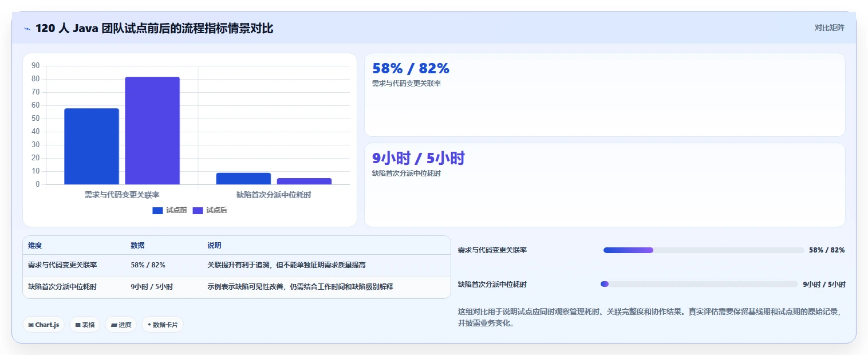Click table cell 58% / 82%

[148, 265]
